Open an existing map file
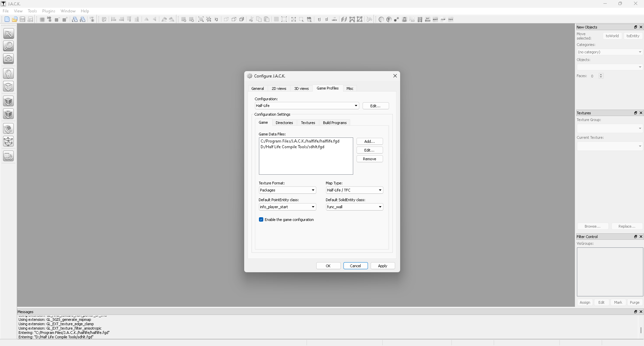The image size is (644, 346). 14,19
